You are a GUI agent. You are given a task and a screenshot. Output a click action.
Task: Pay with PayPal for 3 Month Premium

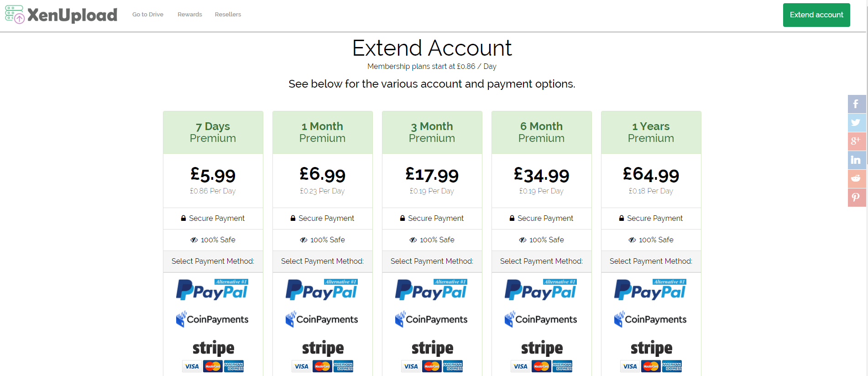coord(432,290)
